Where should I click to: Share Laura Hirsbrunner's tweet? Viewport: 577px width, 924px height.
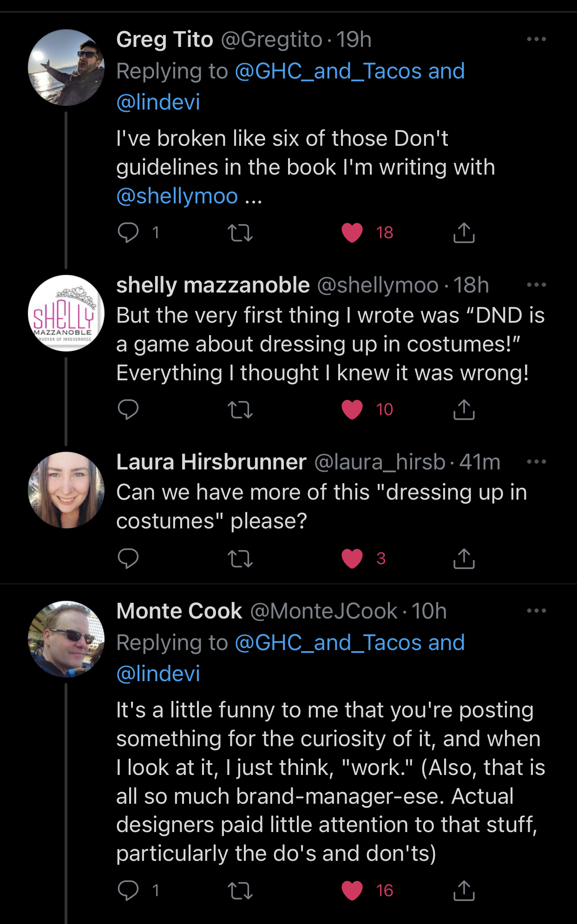click(x=464, y=559)
